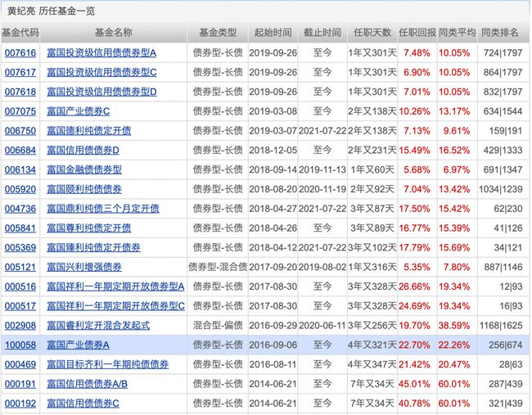Select return value 26.66%

pos(414,286)
